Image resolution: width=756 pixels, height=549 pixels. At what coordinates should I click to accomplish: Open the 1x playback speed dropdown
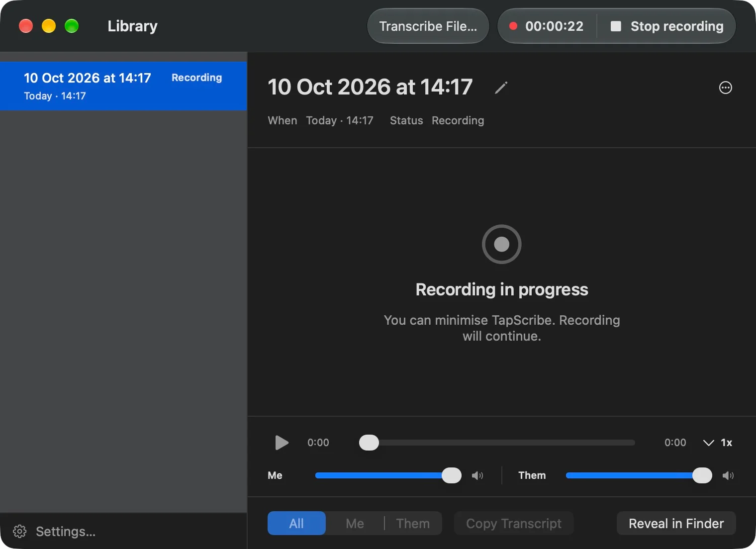pos(717,443)
